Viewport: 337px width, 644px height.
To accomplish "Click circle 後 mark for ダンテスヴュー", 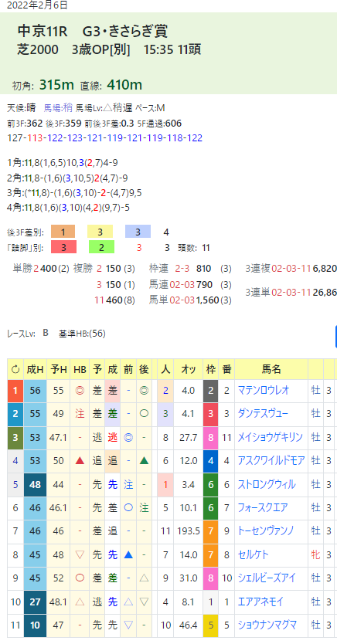I will tap(144, 414).
